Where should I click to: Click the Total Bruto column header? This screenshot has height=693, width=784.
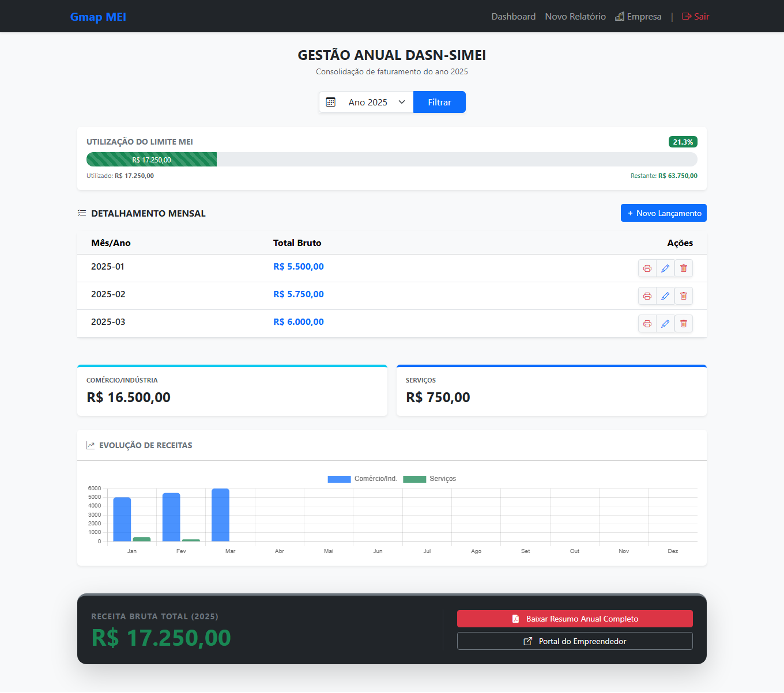(297, 243)
